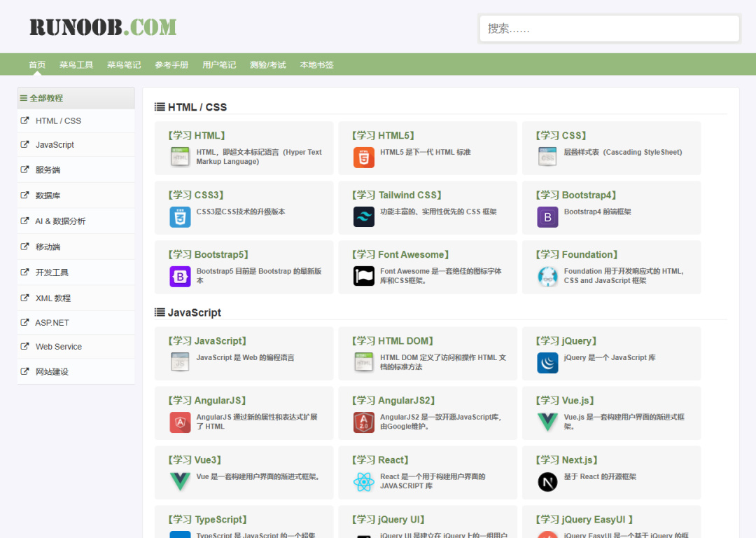Viewport: 756px width, 538px height.
Task: Open the 【学习 jQuery UI】 link
Action: (388, 519)
